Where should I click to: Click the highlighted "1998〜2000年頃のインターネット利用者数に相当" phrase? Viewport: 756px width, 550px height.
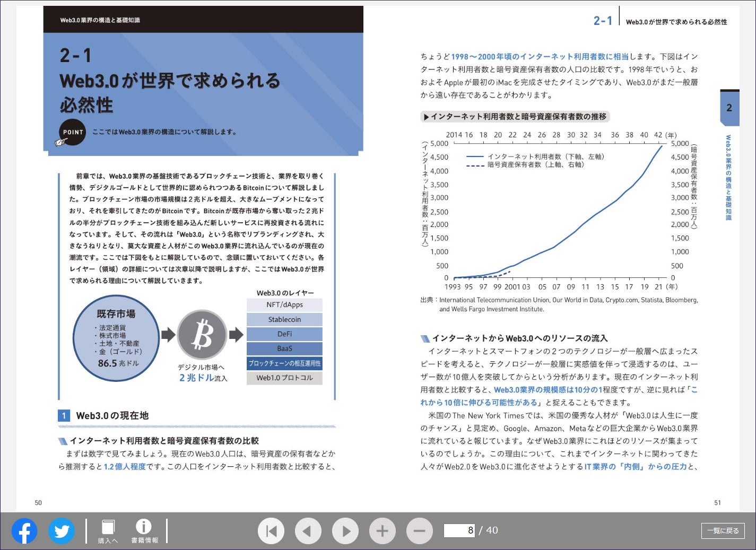540,57
